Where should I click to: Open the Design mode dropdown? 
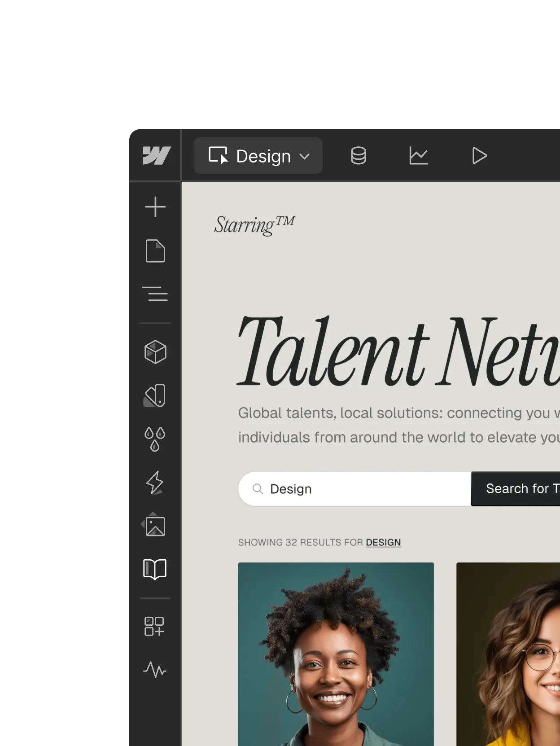[x=258, y=156]
